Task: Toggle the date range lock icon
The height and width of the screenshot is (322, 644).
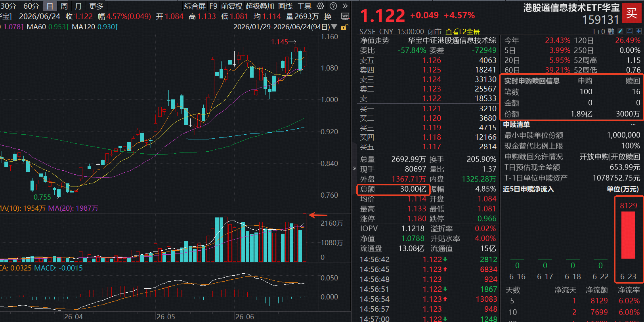Action: pos(344,27)
